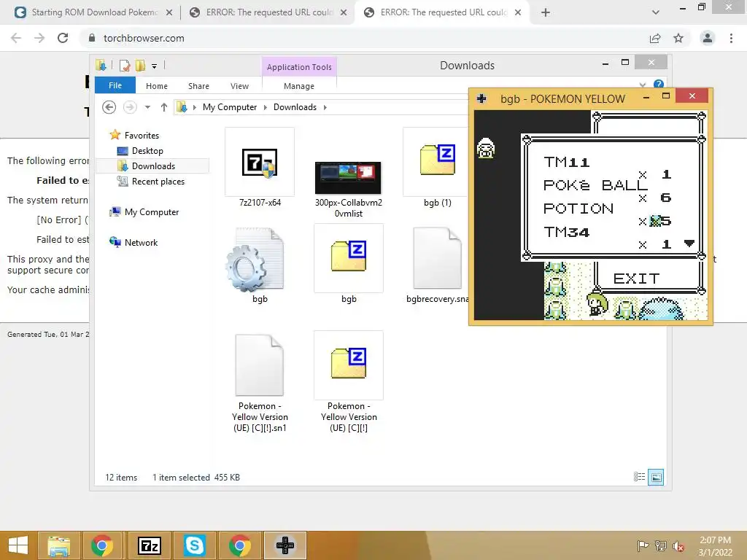This screenshot has width=747, height=560.
Task: Open the Share ribbon tab
Action: [198, 86]
